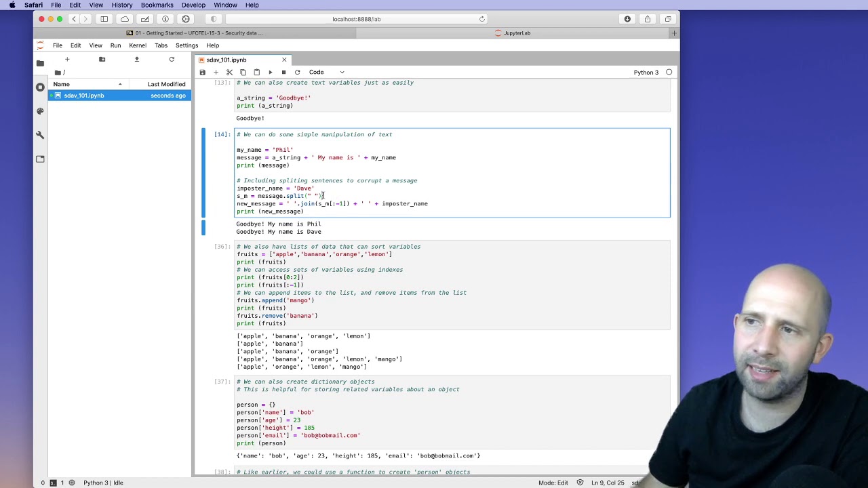The height and width of the screenshot is (488, 868).
Task: Open the JupyterLab File menu
Action: click(58, 45)
